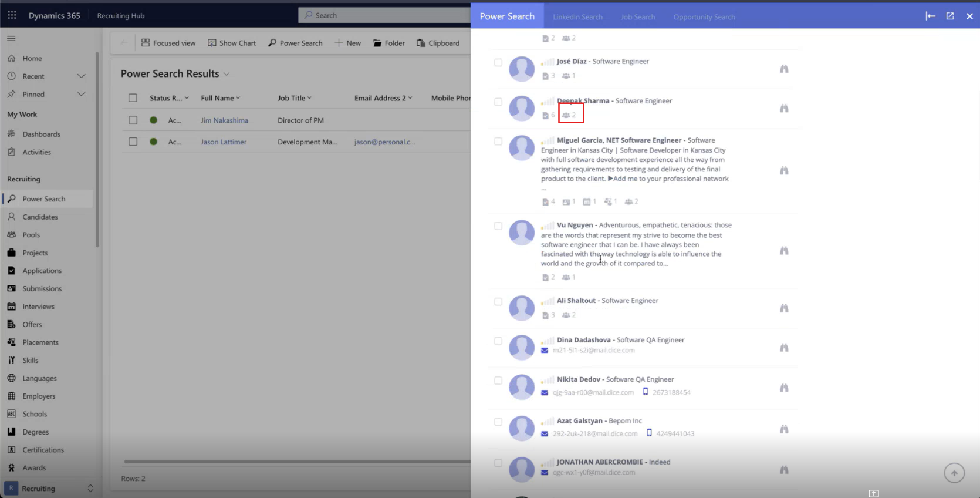Open Skills in the Recruiting menu
Screen dimensions: 980x498
coord(30,360)
